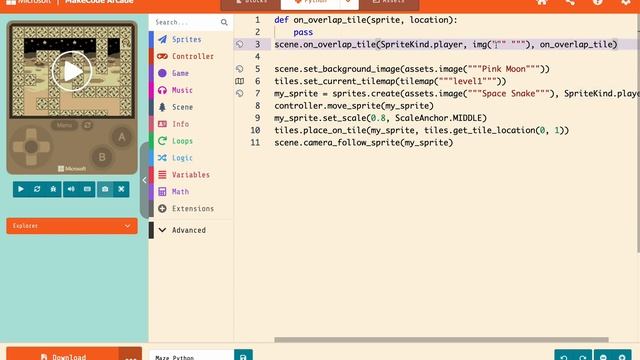Click 'level1' tilemap name on line 6

467,81
